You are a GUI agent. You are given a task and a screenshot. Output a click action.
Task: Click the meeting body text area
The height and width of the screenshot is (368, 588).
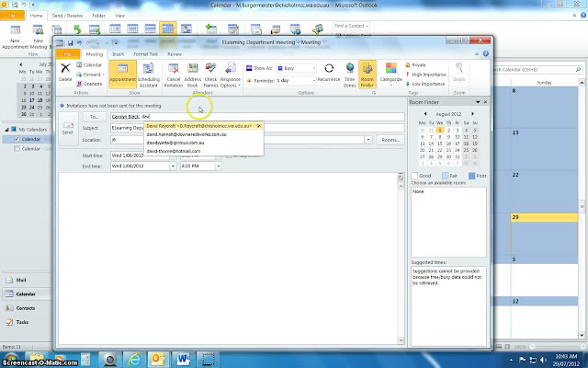click(x=227, y=258)
